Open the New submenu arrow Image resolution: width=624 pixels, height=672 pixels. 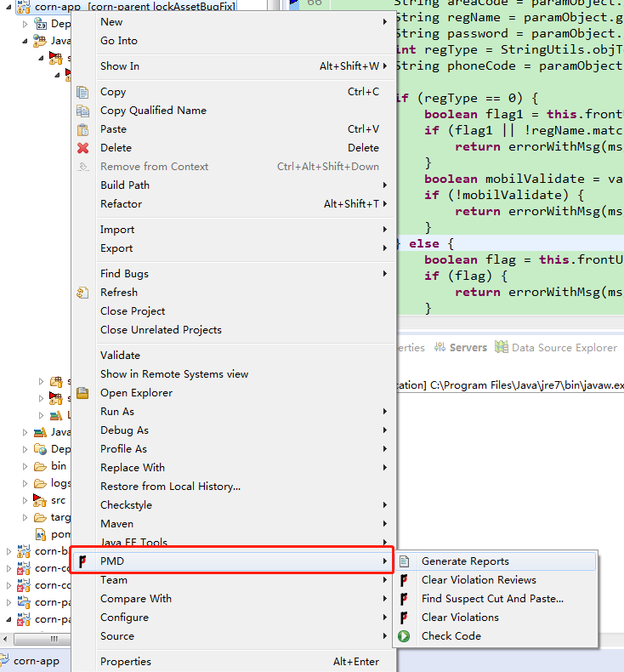pos(385,22)
